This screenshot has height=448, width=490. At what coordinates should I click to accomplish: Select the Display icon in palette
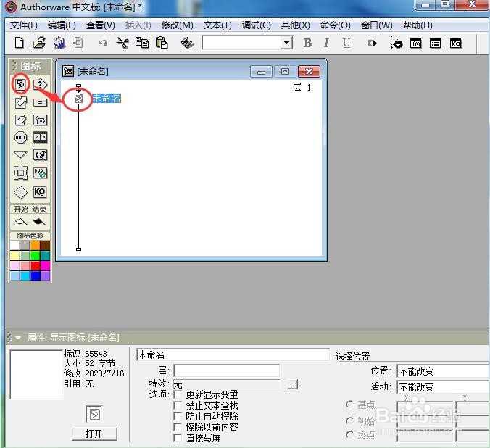point(20,84)
